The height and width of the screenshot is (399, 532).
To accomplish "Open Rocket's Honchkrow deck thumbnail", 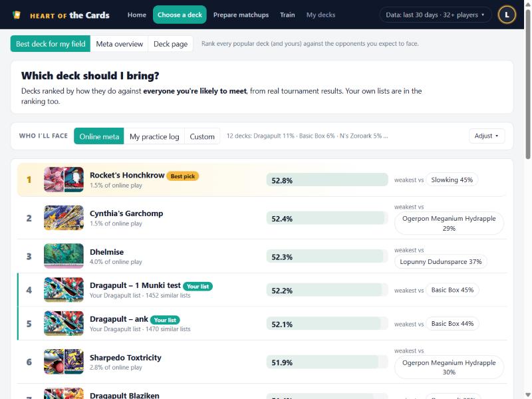I will pos(64,180).
